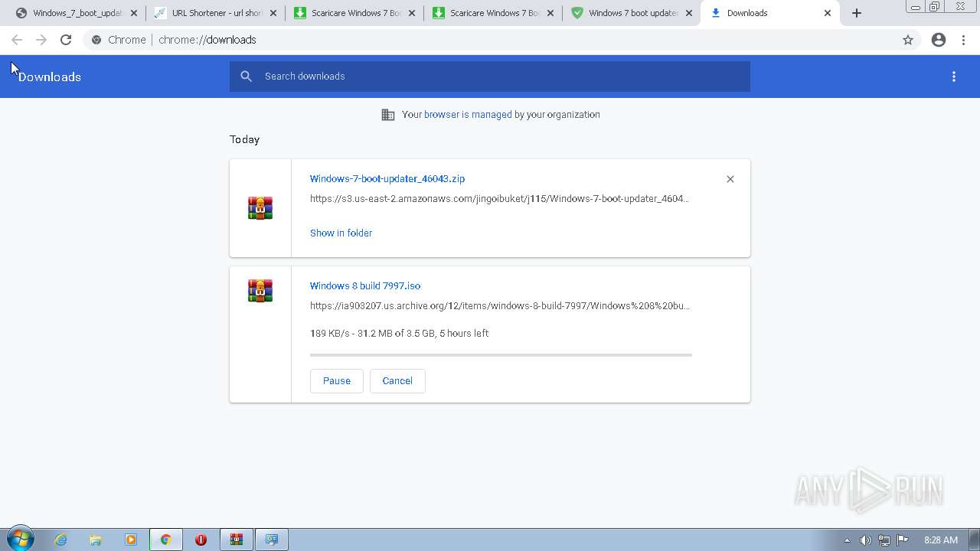
Task: Click the WinRAR icon for the iso file
Action: coord(260,291)
